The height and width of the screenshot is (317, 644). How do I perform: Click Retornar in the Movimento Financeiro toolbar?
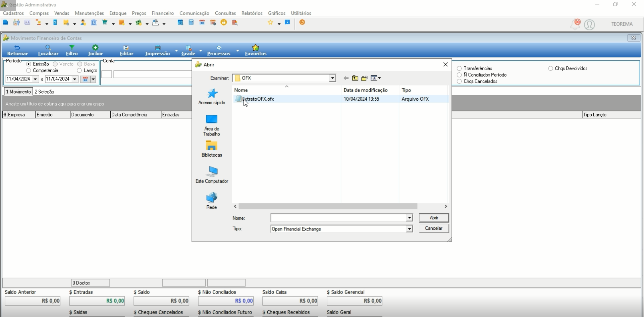[17, 50]
